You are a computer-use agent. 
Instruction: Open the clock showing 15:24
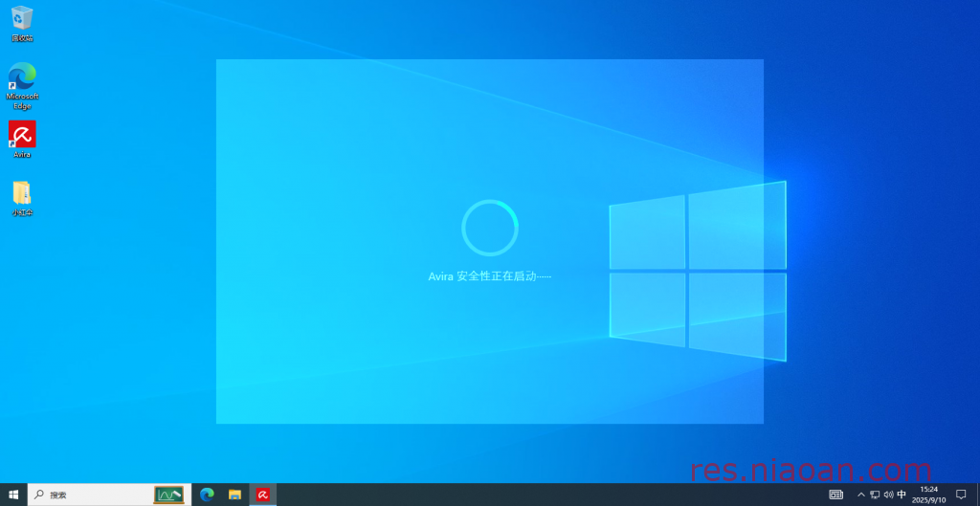[x=928, y=495]
